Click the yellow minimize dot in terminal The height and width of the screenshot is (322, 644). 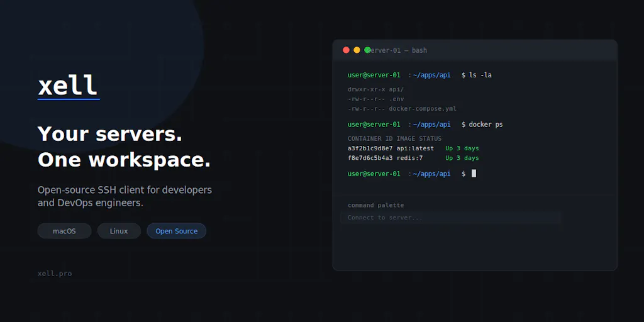(357, 50)
